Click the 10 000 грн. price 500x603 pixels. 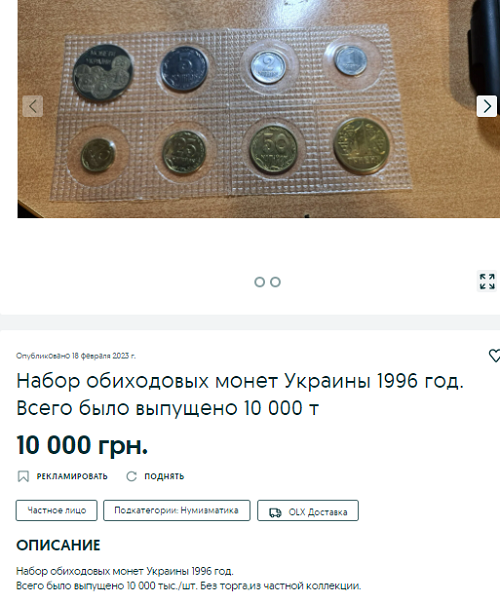click(x=82, y=445)
